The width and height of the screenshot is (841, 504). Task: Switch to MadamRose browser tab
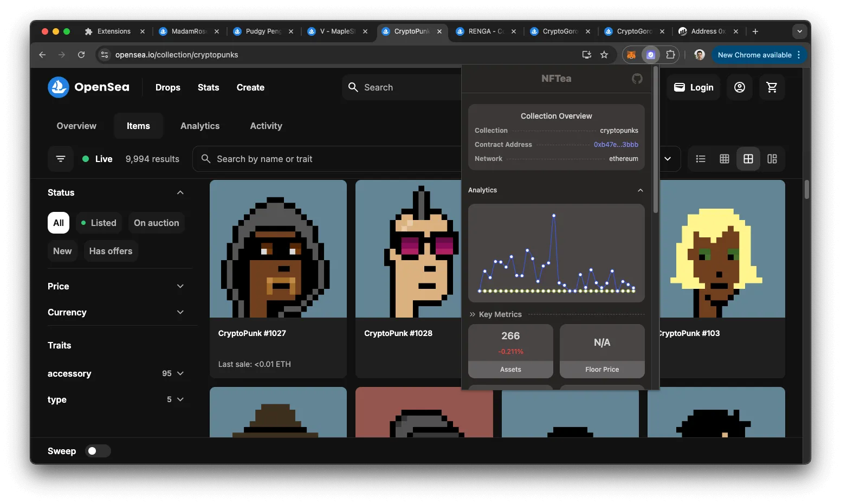click(x=189, y=31)
